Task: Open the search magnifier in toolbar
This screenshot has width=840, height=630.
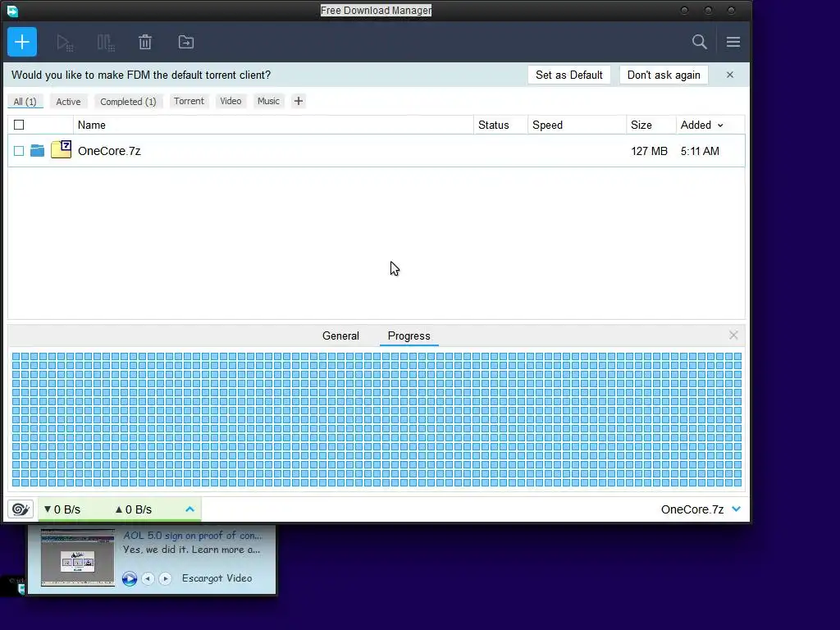Action: [699, 42]
